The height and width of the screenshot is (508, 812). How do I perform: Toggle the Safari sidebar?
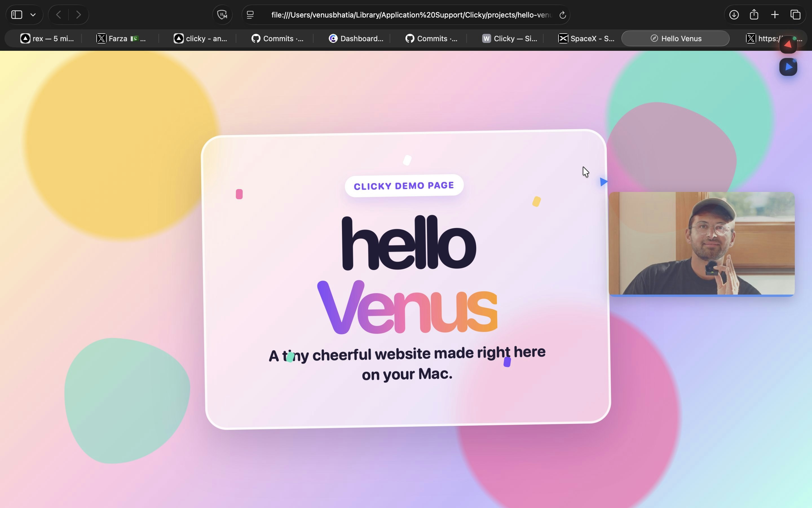pos(17,15)
